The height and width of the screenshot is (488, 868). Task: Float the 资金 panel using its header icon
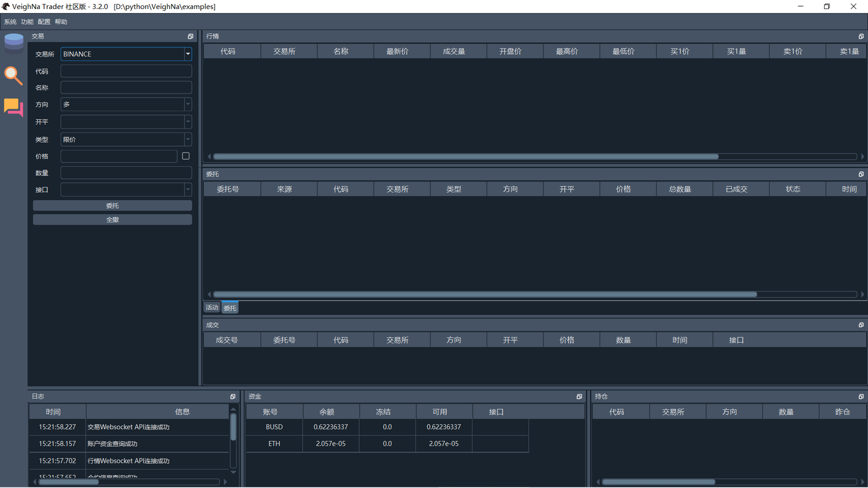(x=579, y=396)
